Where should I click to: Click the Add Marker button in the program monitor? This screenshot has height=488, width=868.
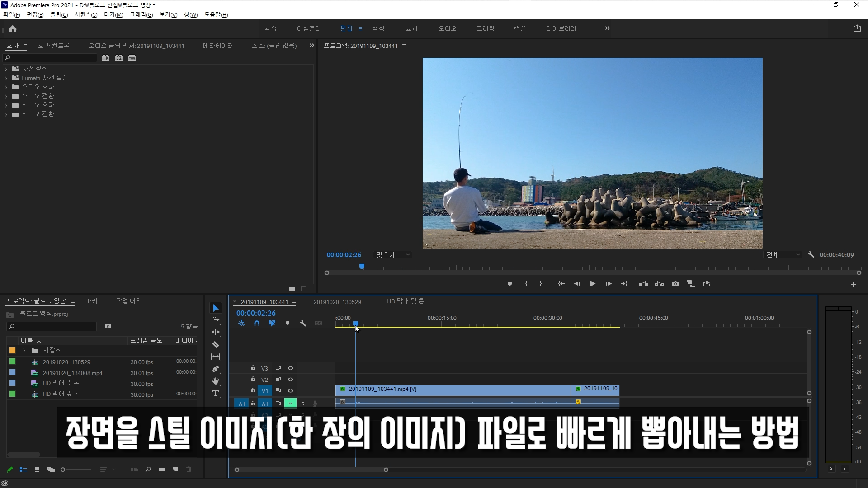coord(509,284)
